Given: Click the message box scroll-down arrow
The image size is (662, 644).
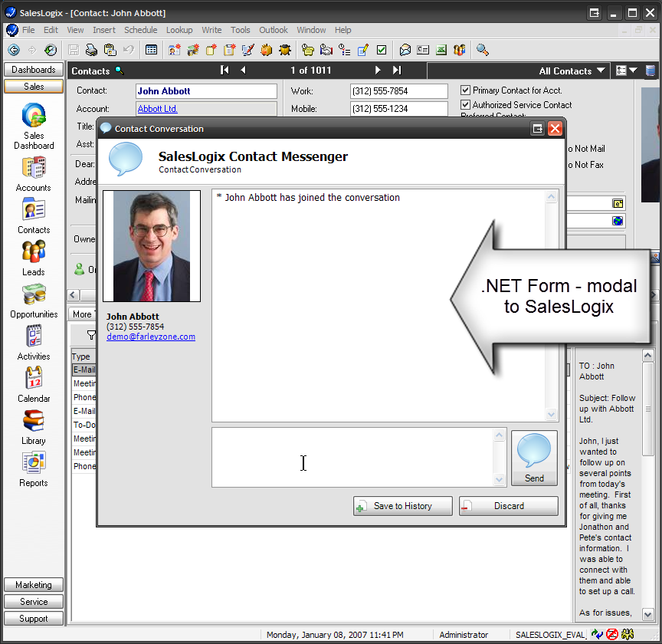Looking at the screenshot, I should (x=499, y=480).
